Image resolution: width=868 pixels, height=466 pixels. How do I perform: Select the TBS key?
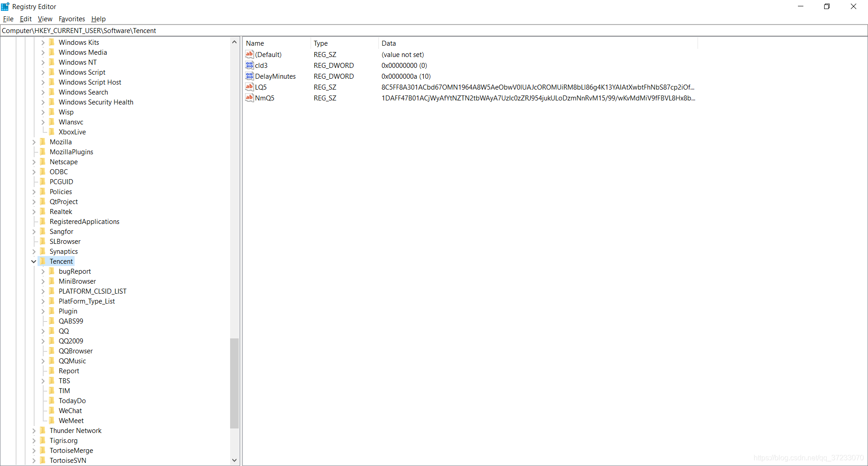pyautogui.click(x=64, y=381)
